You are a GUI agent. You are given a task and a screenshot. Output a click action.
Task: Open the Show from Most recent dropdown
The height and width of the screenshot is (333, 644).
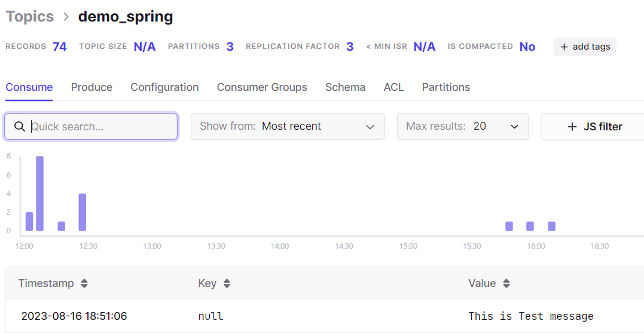(288, 127)
